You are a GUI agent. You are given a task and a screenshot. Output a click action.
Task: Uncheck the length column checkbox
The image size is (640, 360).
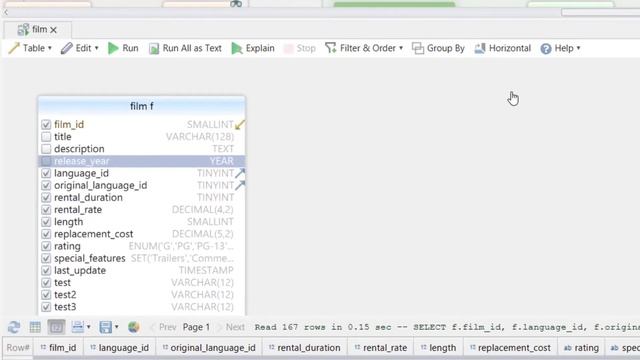[x=46, y=222]
